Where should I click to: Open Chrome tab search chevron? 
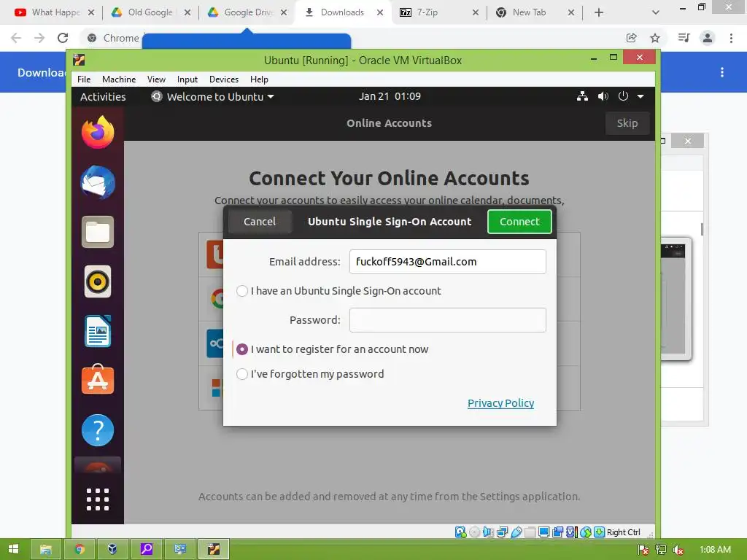click(656, 12)
